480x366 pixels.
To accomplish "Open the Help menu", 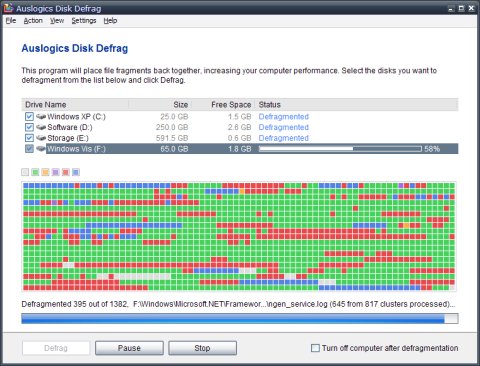I will pyautogui.click(x=110, y=21).
